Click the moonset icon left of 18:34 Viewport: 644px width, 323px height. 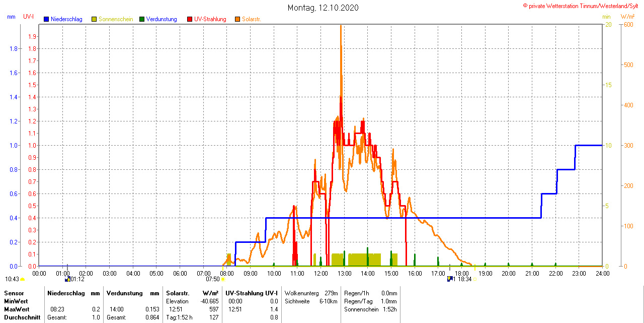(450, 279)
